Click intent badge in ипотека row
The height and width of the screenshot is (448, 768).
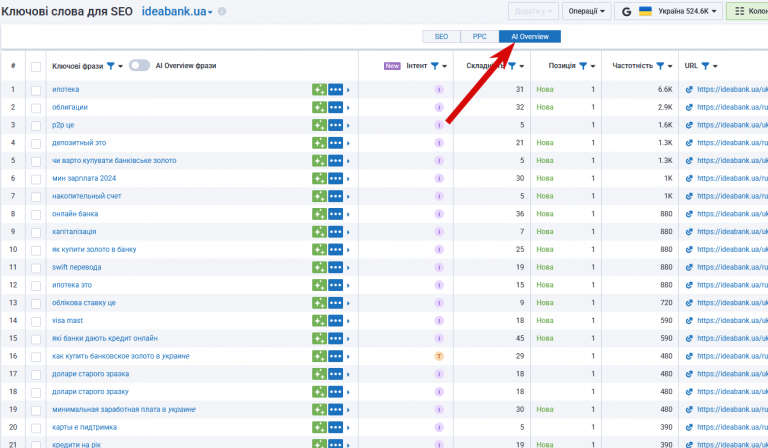tap(439, 90)
